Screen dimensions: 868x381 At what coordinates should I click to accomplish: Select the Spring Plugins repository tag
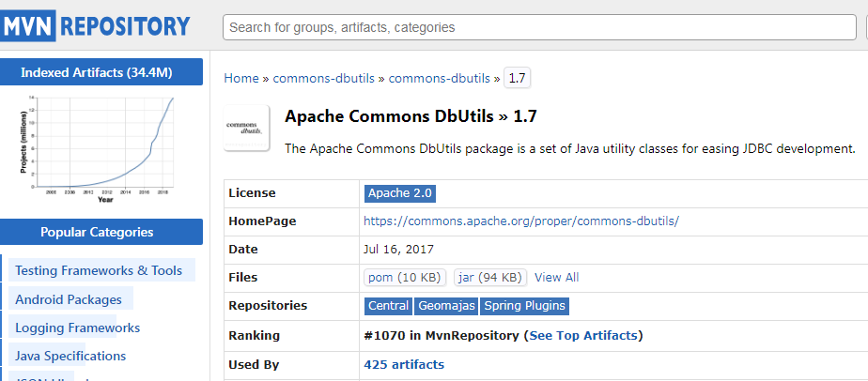525,306
